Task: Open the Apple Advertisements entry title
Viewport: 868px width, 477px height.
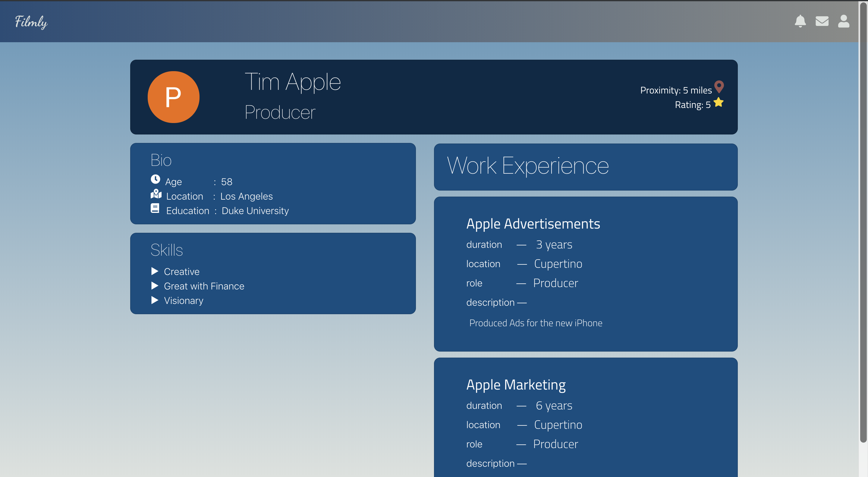Action: click(533, 224)
